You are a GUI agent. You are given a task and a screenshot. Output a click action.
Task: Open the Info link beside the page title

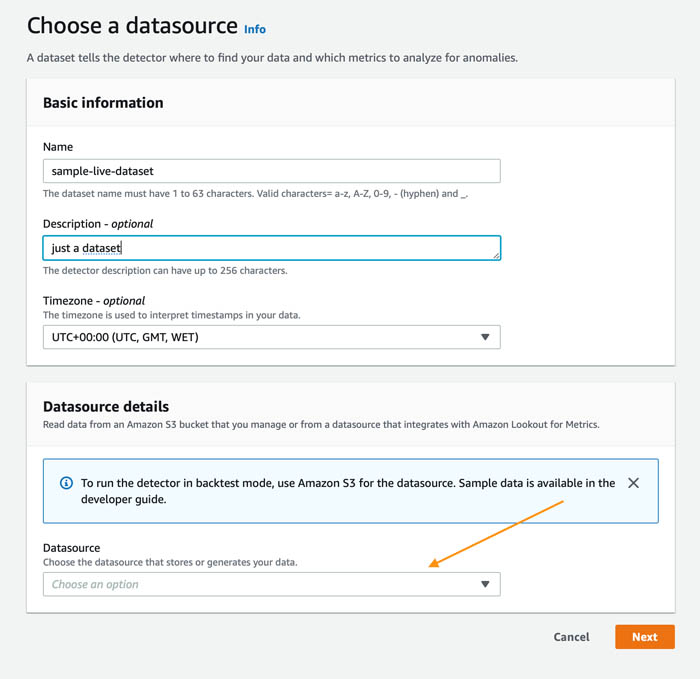click(254, 29)
